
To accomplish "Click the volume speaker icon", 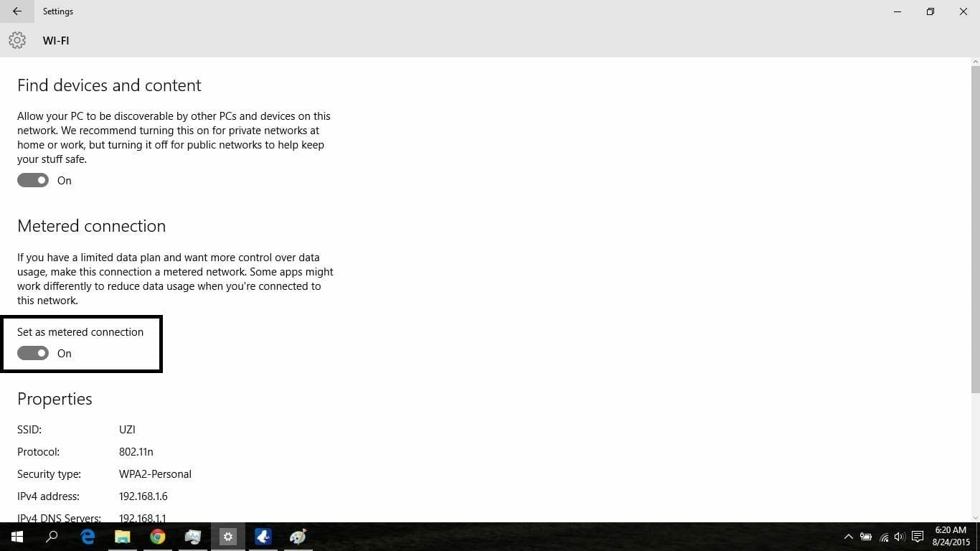I will pos(900,537).
